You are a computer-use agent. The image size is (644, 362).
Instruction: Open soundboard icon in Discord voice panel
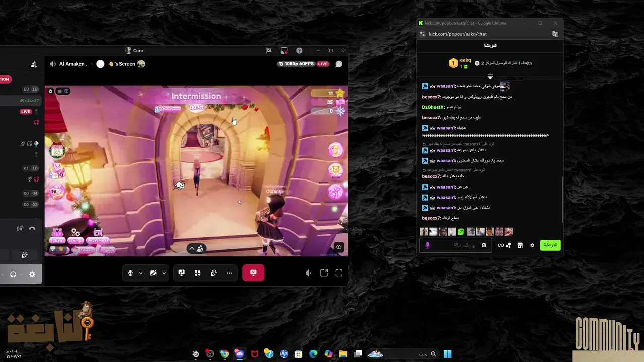(x=24, y=255)
